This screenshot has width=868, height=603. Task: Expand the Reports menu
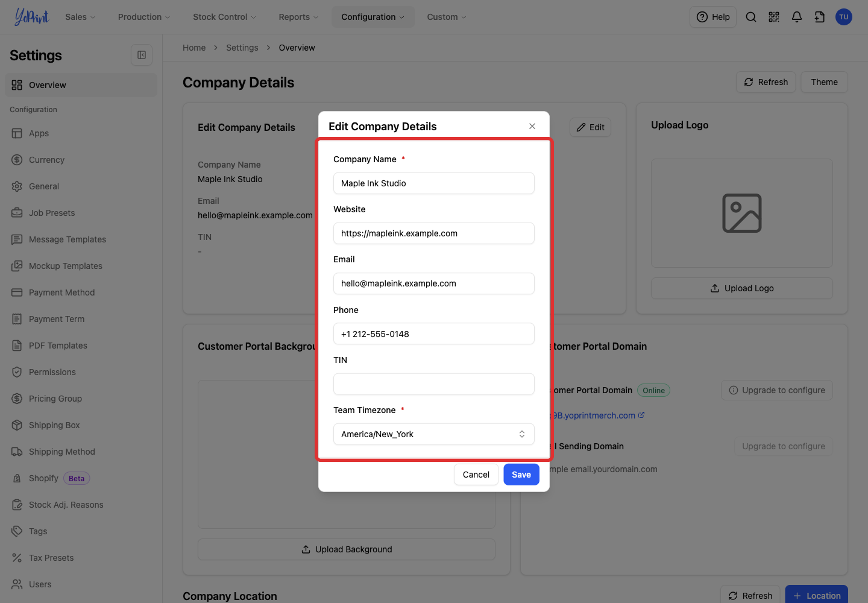(298, 17)
